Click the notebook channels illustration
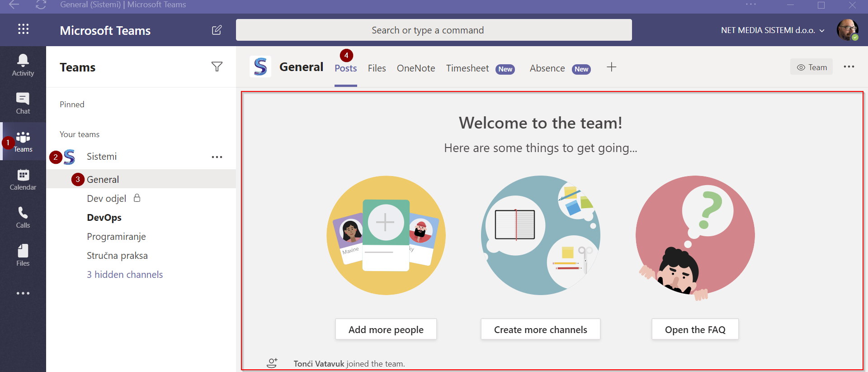 (x=541, y=235)
